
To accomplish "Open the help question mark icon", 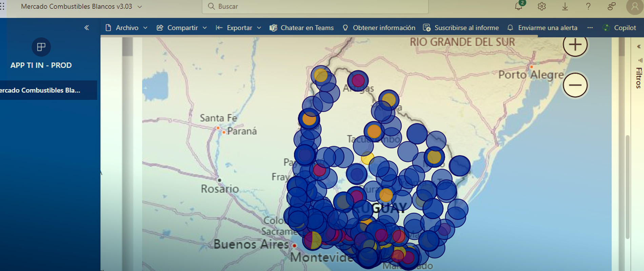I will pyautogui.click(x=588, y=6).
